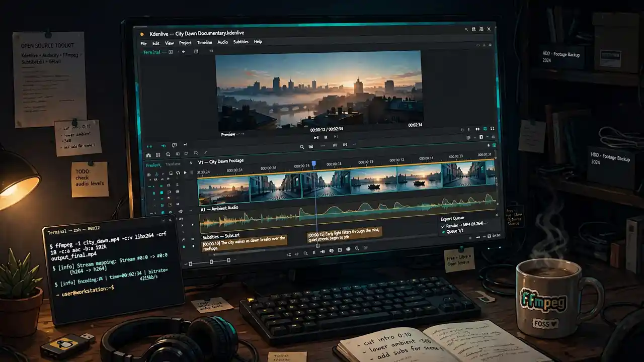
Task: Click the play triangle in the V1 track header
Action: coord(185,173)
